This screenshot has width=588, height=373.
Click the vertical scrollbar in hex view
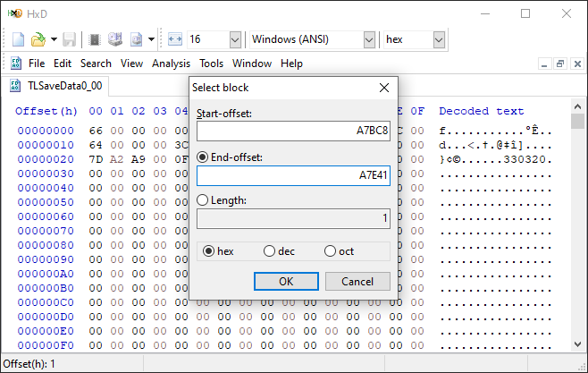(579, 233)
